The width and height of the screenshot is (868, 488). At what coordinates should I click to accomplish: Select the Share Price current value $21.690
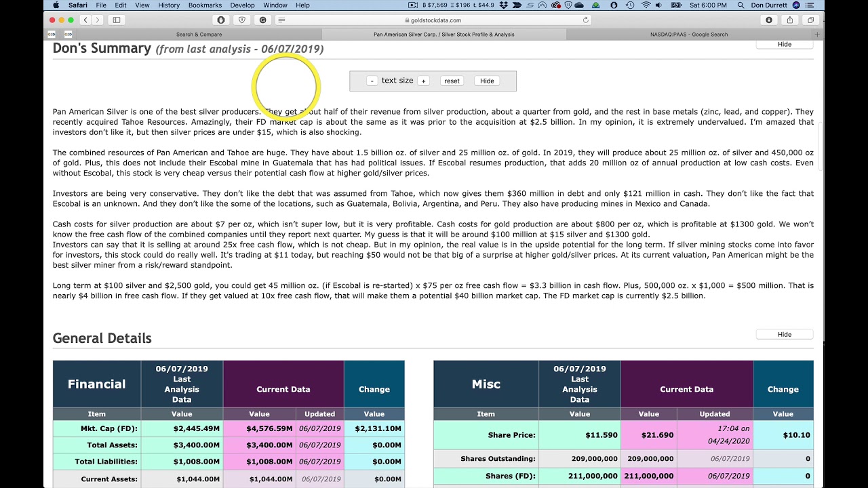click(657, 435)
